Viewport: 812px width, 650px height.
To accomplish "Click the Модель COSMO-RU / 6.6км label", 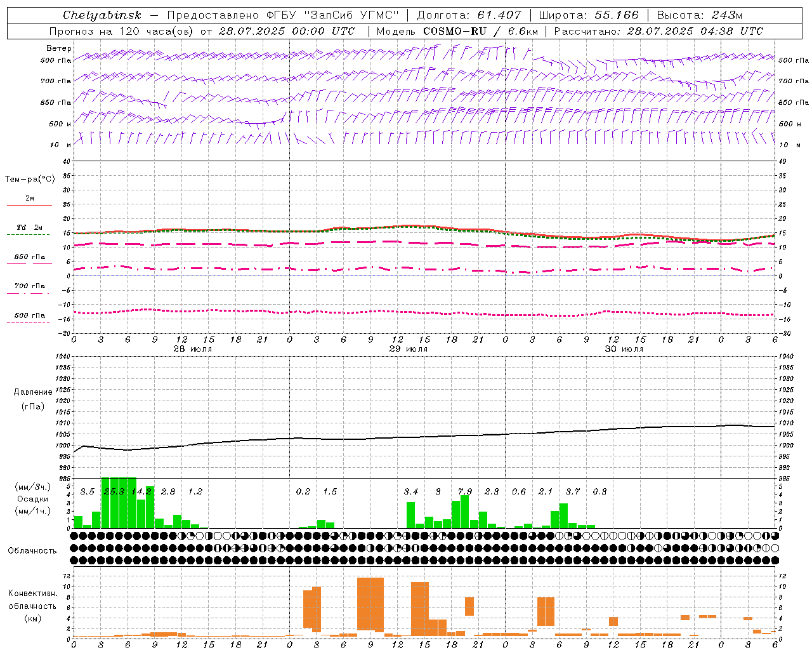I will pos(457,31).
